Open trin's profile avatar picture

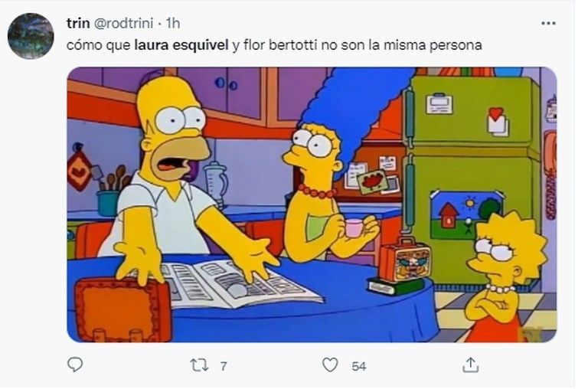click(x=31, y=36)
